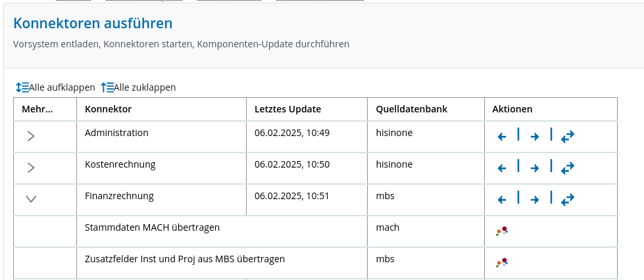Click double-arrow update icon for Administration

coord(568,137)
